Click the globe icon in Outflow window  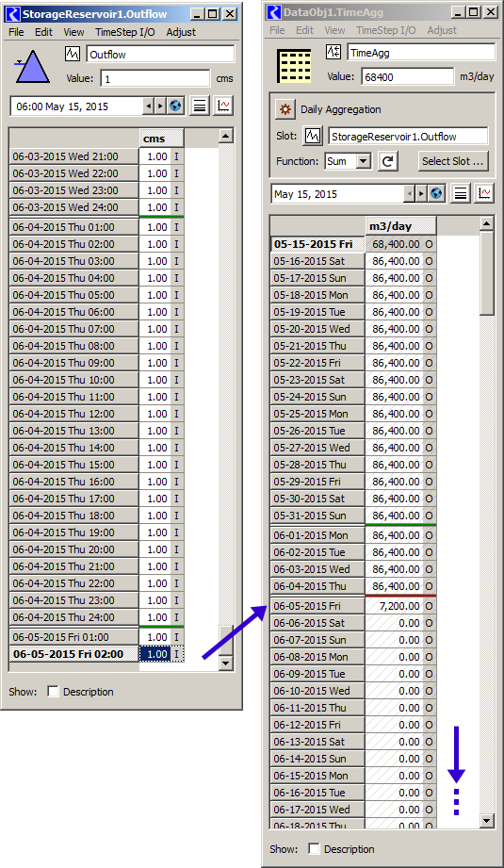click(176, 106)
